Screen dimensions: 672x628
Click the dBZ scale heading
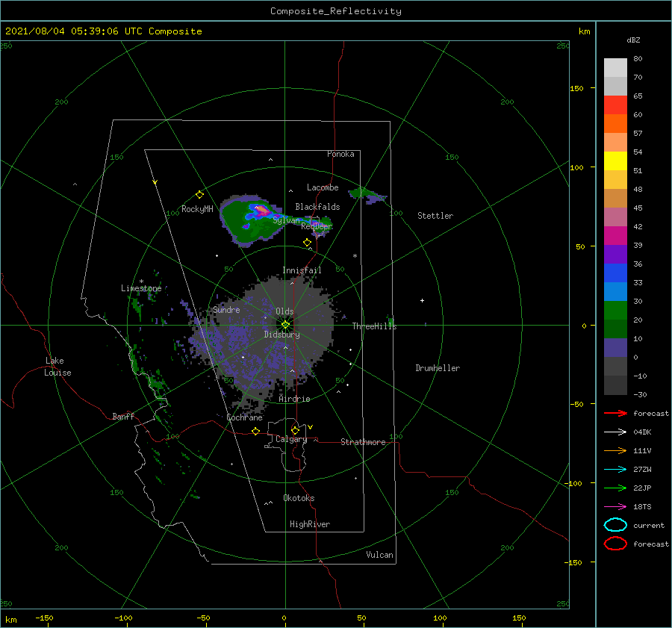[x=633, y=40]
